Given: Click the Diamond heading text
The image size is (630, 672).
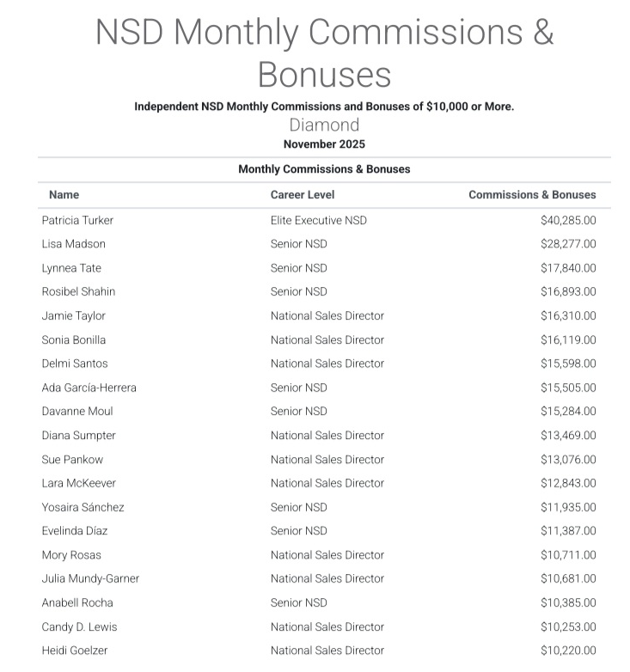Looking at the screenshot, I should (324, 125).
